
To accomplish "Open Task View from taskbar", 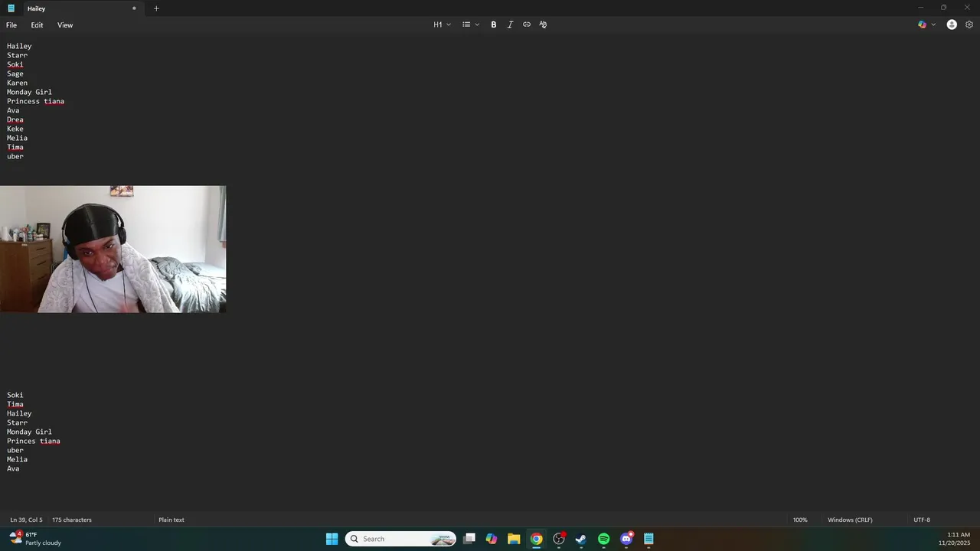I will [x=469, y=539].
